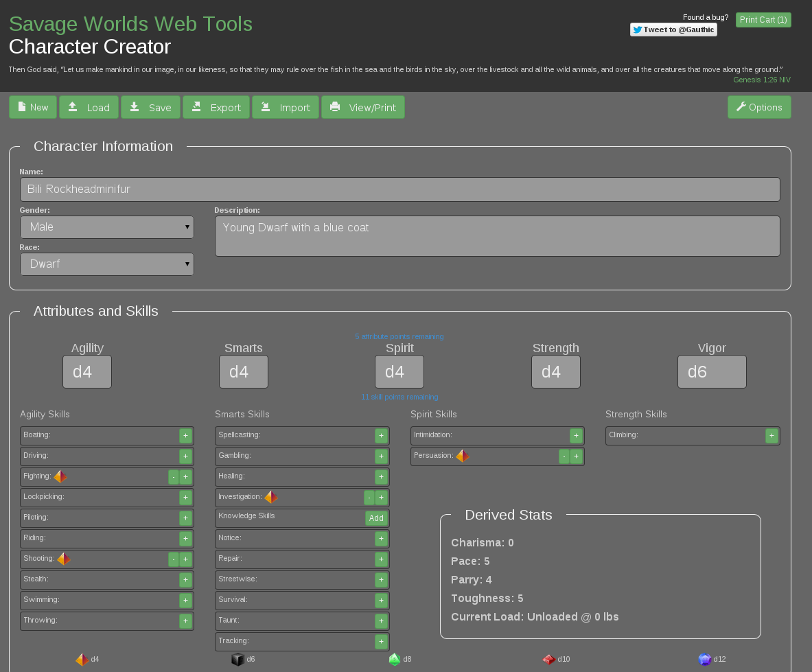This screenshot has width=812, height=672.
Task: Increase the Riding skill
Action: 185,539
